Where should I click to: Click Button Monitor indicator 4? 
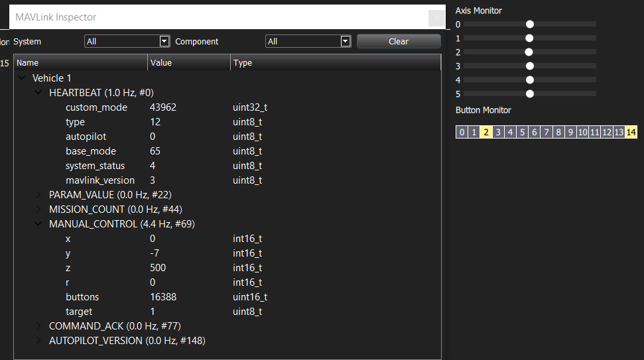click(511, 132)
